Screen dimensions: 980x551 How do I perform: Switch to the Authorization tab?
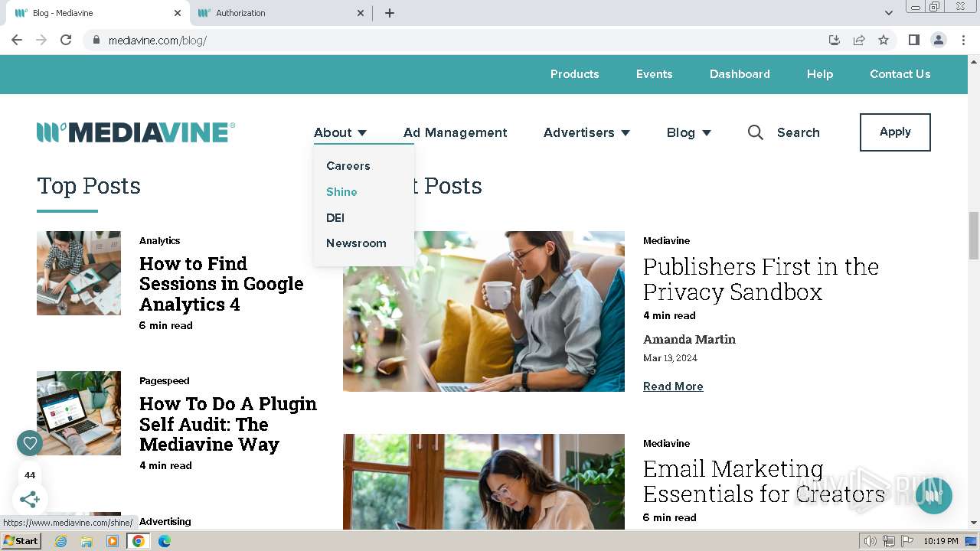click(x=279, y=13)
